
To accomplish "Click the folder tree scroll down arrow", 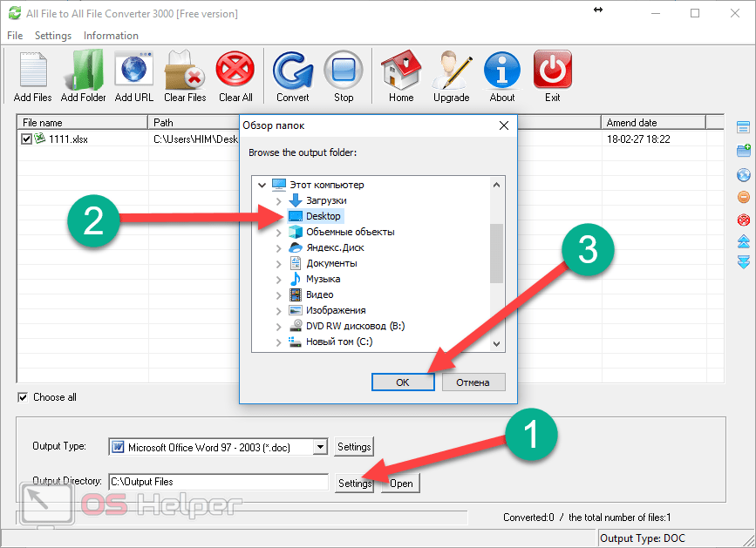I will tap(497, 344).
